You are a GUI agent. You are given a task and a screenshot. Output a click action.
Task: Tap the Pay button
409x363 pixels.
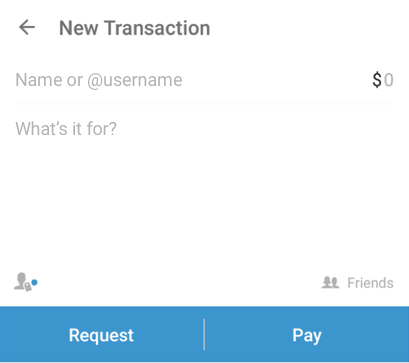[307, 335]
